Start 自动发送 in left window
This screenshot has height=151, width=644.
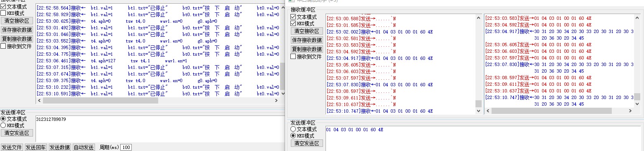[x=84, y=147]
